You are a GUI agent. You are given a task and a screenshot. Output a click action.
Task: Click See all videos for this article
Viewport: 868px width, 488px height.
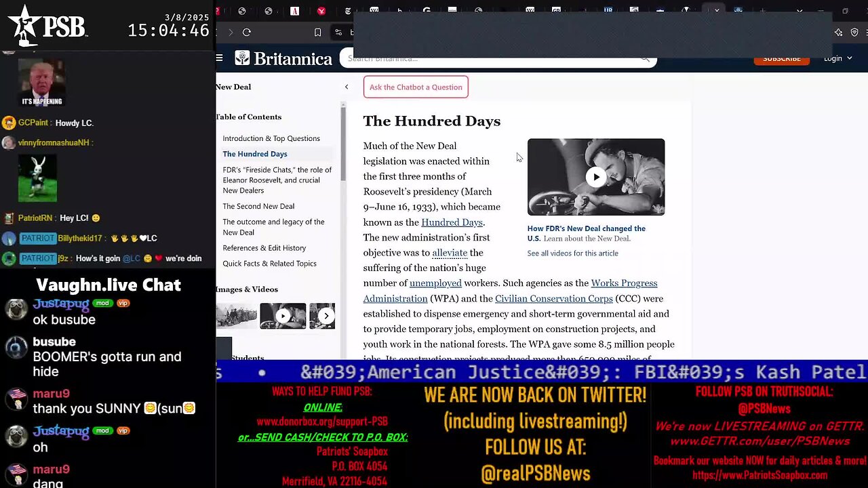coord(572,253)
